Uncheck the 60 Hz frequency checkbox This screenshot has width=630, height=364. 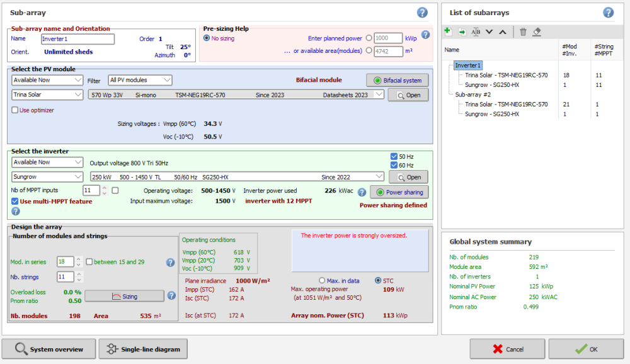pos(394,165)
